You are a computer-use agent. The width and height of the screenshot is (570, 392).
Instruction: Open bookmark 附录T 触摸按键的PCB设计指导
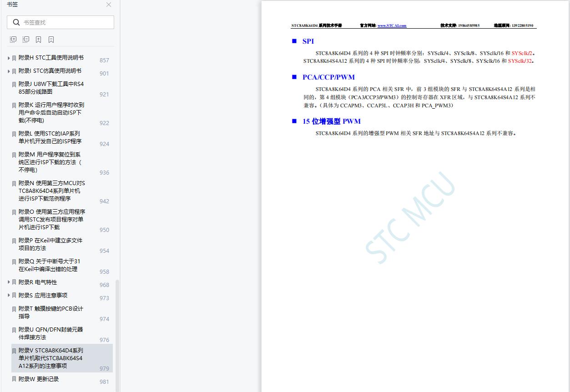(x=51, y=312)
